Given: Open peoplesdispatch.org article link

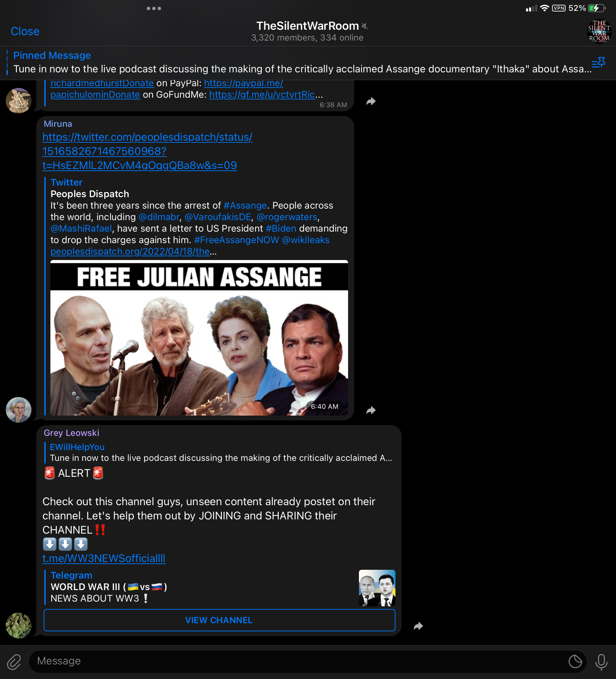Looking at the screenshot, I should [130, 252].
